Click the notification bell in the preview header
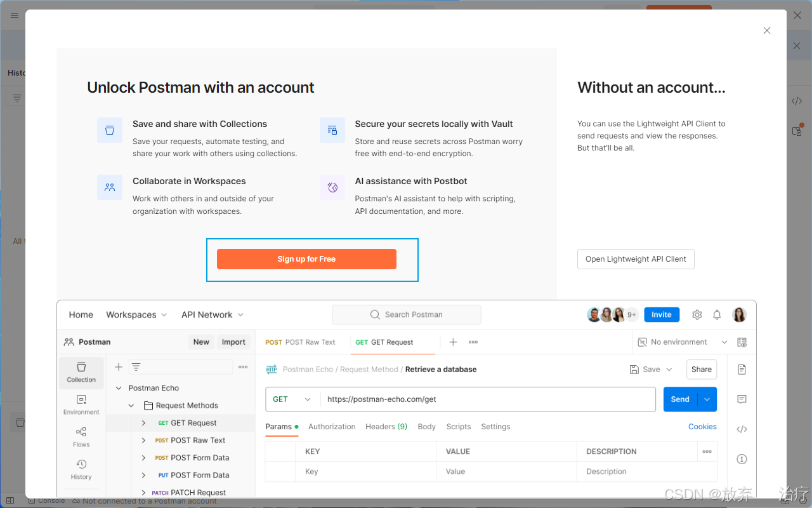The width and height of the screenshot is (812, 508). 717,314
